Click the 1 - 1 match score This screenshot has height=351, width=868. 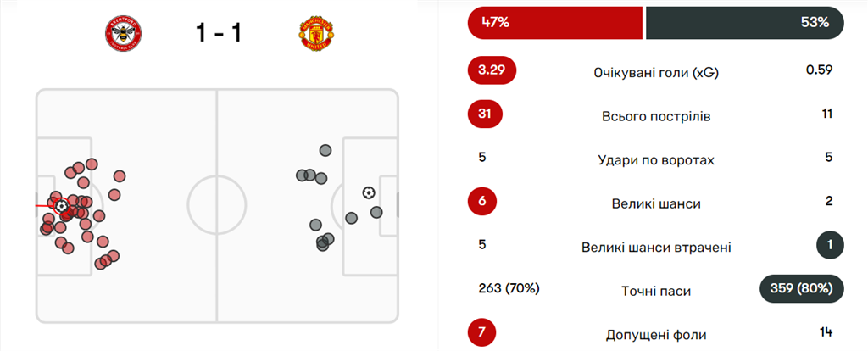pos(219,33)
